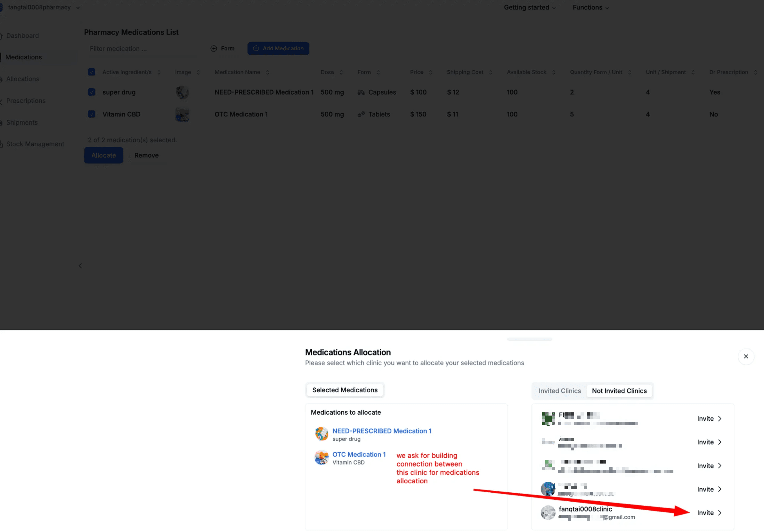This screenshot has height=532, width=764.
Task: Select the Not Invited Clinics tab
Action: click(x=619, y=391)
